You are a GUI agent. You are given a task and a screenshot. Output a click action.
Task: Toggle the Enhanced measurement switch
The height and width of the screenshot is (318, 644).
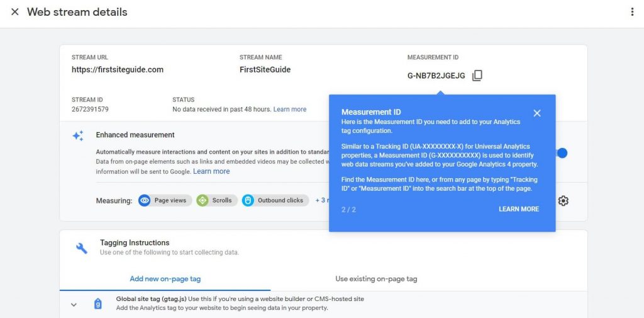561,153
